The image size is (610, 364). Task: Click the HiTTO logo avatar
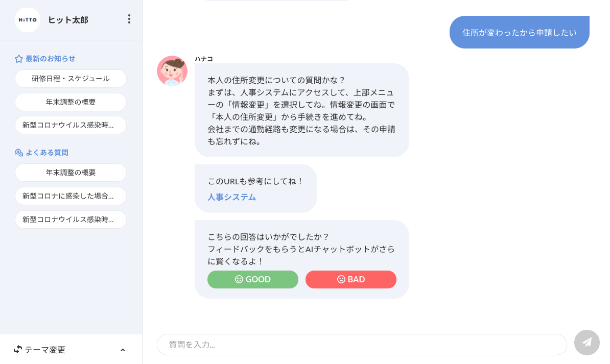28,20
